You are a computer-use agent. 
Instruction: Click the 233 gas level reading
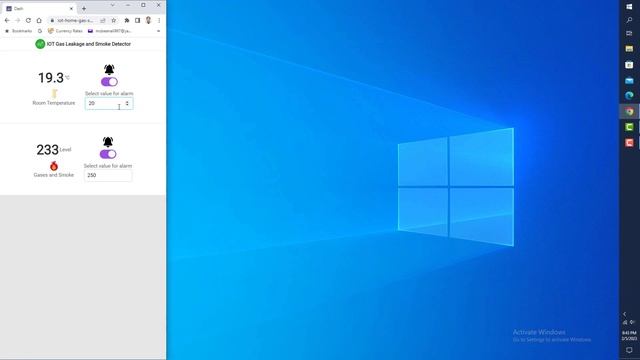coord(48,150)
